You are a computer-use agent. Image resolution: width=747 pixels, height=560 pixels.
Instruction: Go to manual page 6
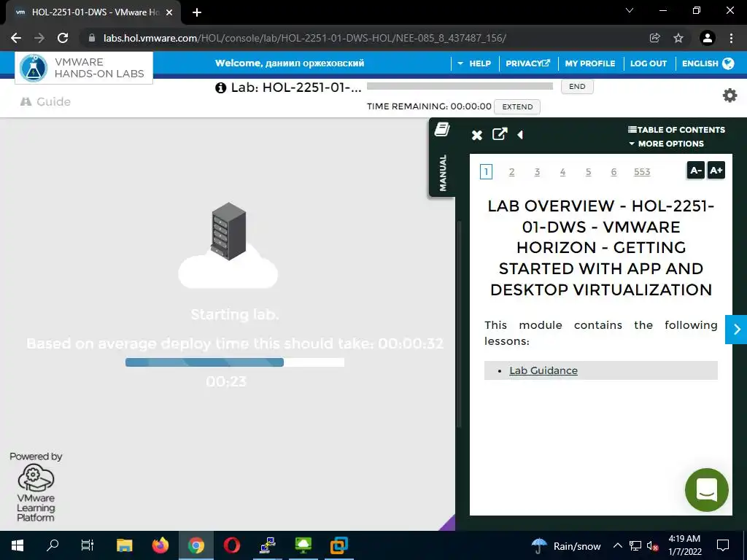coord(614,172)
